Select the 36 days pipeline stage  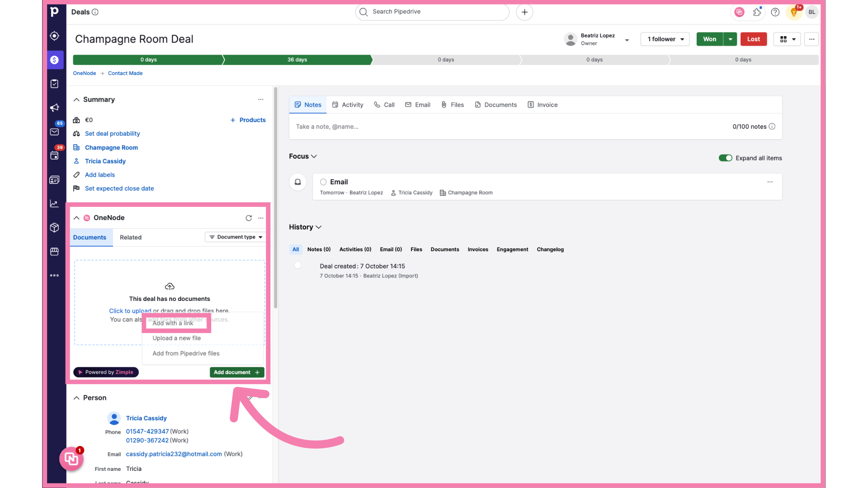(x=297, y=60)
